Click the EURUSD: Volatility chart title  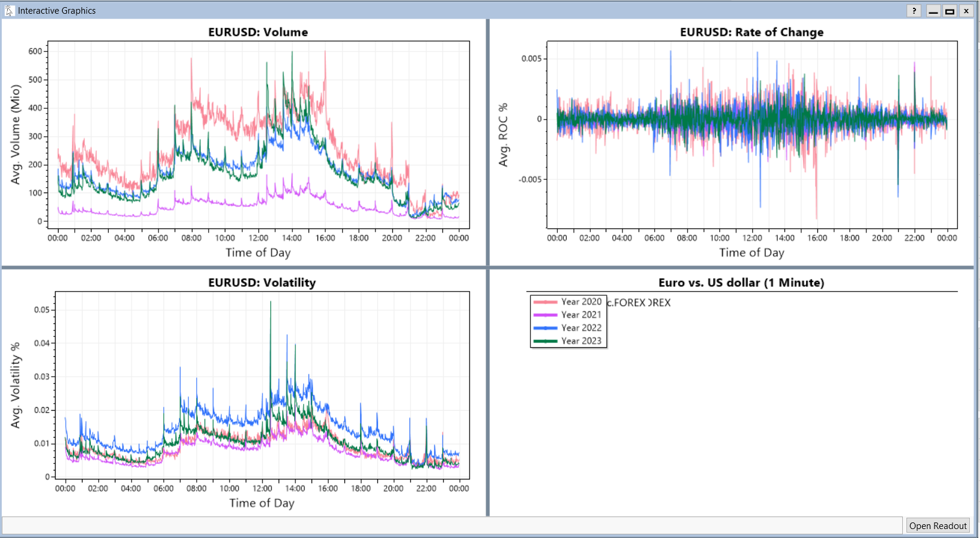click(x=262, y=283)
